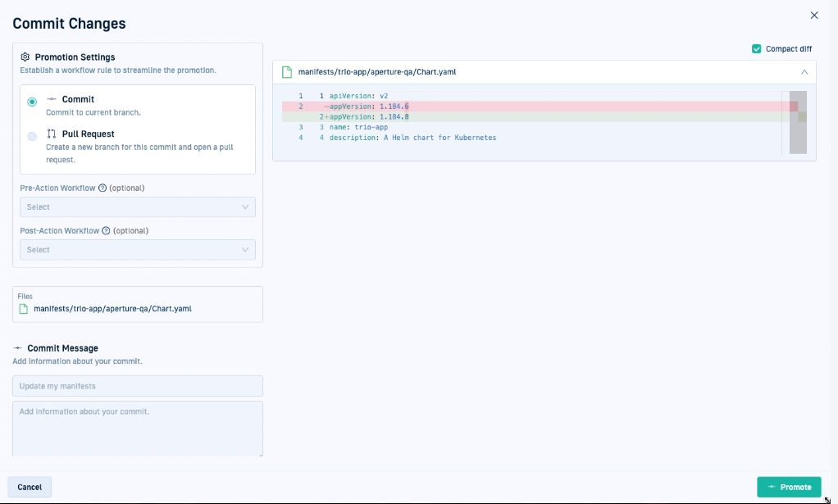This screenshot has height=504, width=838.
Task: Click the Promotion Settings gear icon
Action: 25,57
